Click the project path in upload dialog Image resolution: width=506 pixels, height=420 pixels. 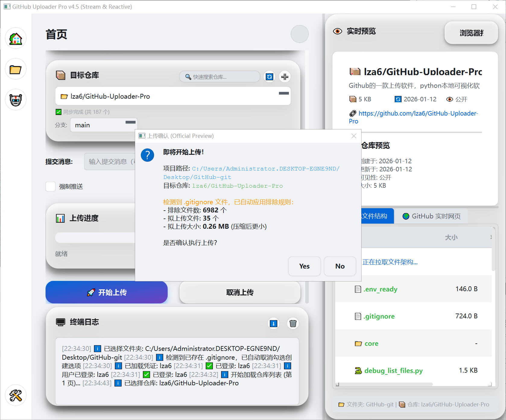251,173
